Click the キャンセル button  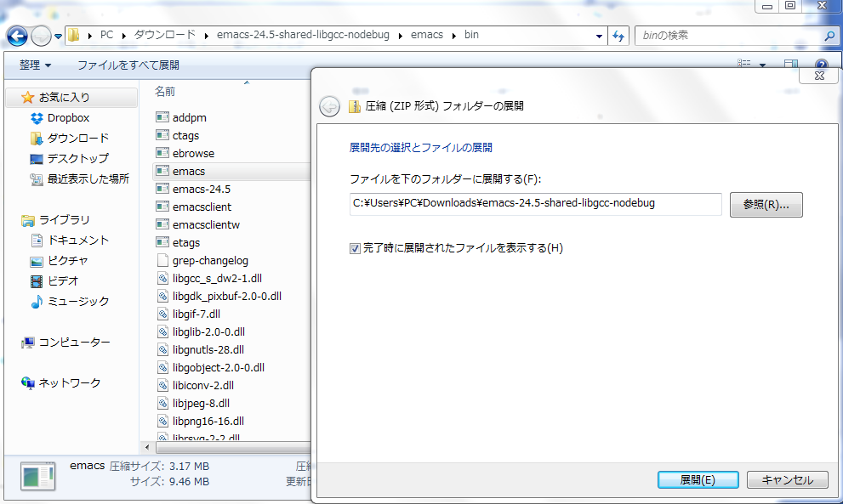(788, 480)
